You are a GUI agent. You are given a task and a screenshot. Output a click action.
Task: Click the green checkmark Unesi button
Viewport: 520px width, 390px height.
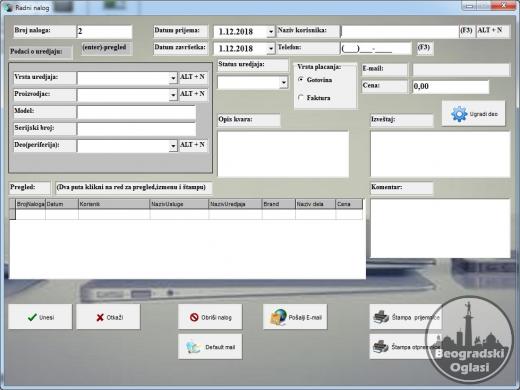(x=40, y=317)
